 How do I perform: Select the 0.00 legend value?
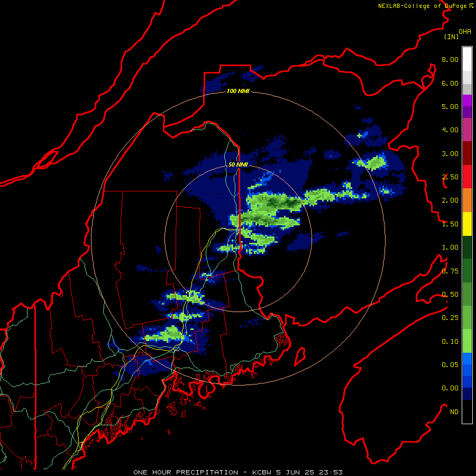(450, 388)
